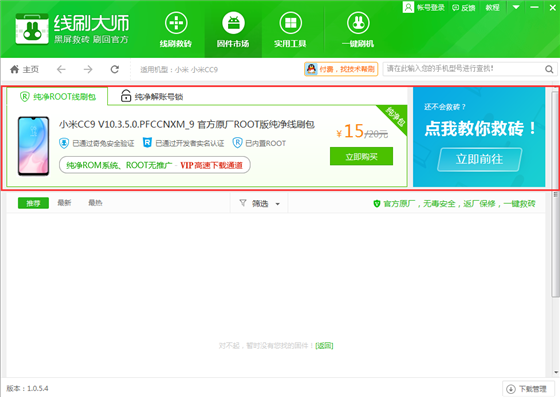Open the 实用工具 tools section
Viewport: 560px width, 397px height.
(x=290, y=30)
